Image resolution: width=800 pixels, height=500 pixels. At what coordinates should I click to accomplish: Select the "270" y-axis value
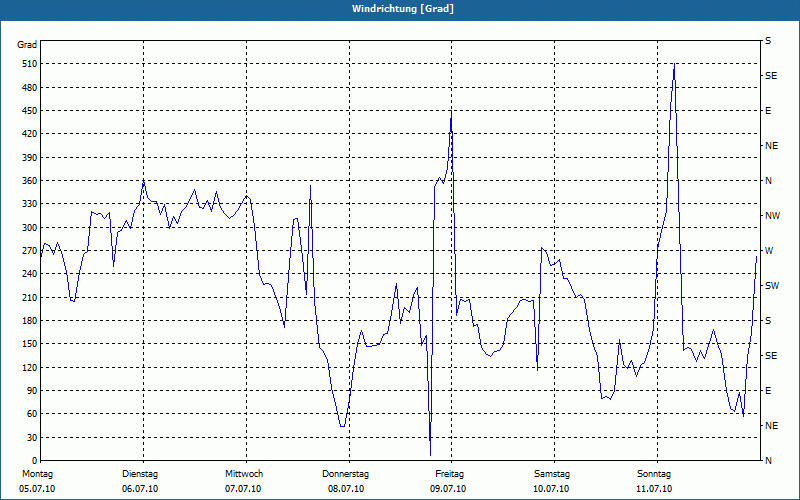tap(30, 251)
